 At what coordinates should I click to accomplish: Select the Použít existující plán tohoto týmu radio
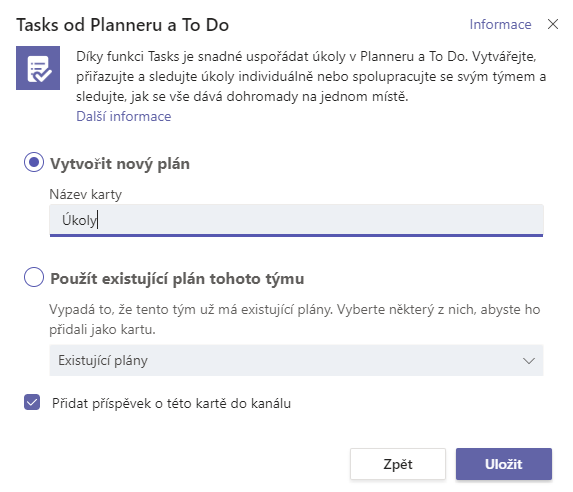34,277
